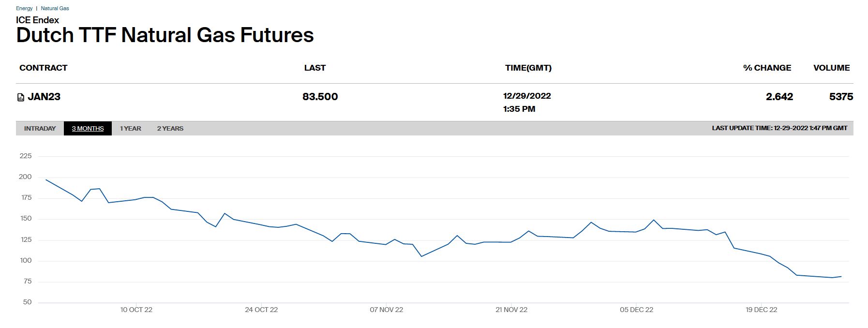This screenshot has width=868, height=328.
Task: Click the Dutch TTF Natural Gas Futures title
Action: tap(165, 35)
